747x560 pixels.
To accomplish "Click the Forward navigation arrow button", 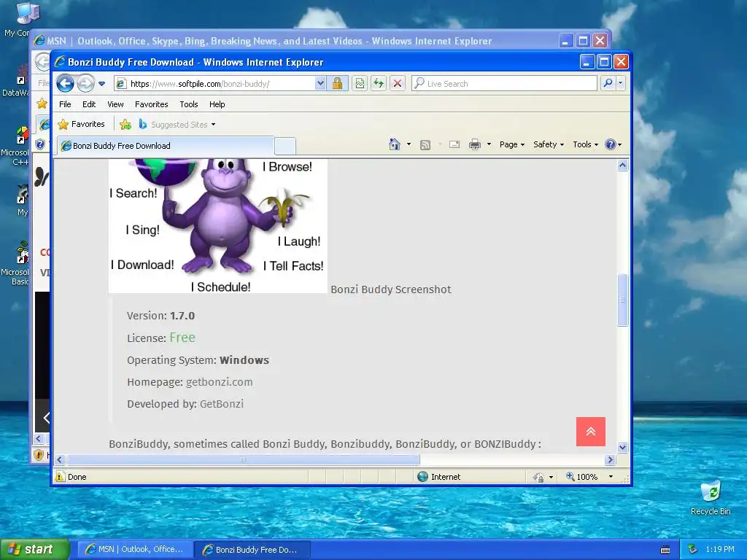I will pos(85,84).
